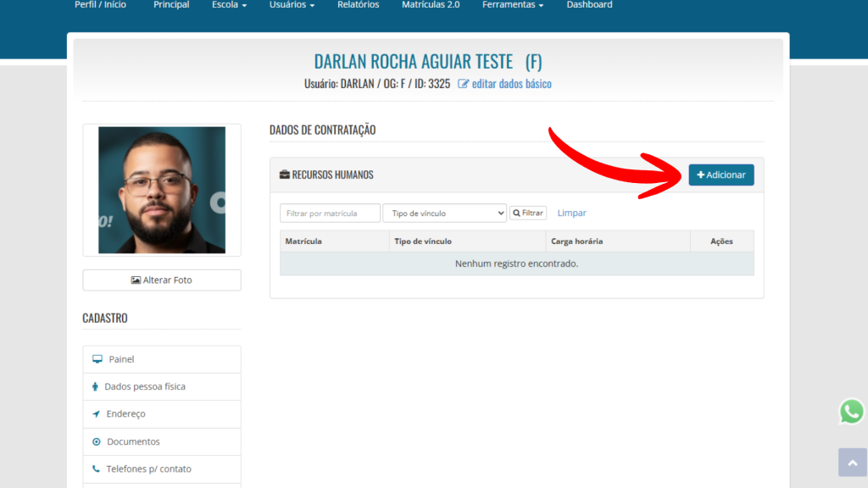The height and width of the screenshot is (488, 868).
Task: Open the Dashboard menu item
Action: point(589,5)
